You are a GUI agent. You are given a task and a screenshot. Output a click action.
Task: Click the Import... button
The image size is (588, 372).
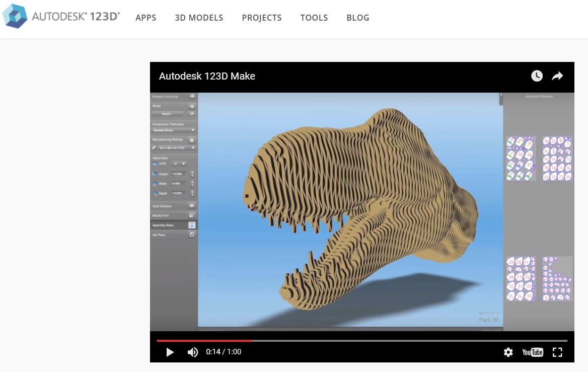[x=167, y=114]
